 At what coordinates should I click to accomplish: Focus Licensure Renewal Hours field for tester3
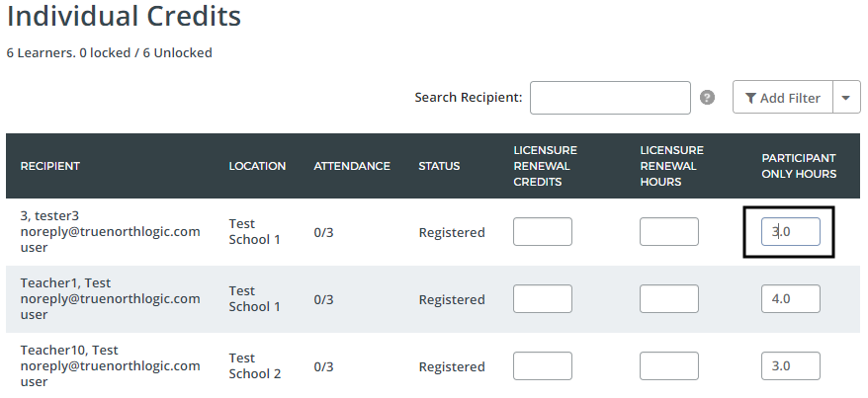tap(669, 232)
